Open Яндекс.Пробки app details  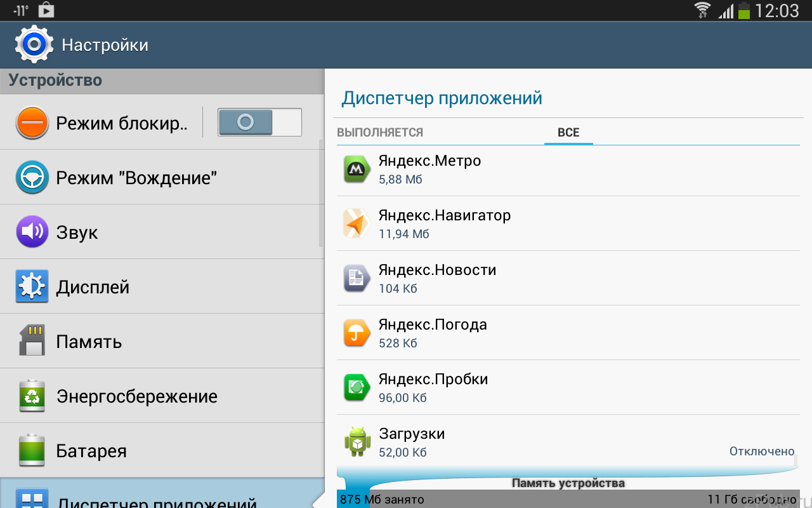click(x=568, y=387)
